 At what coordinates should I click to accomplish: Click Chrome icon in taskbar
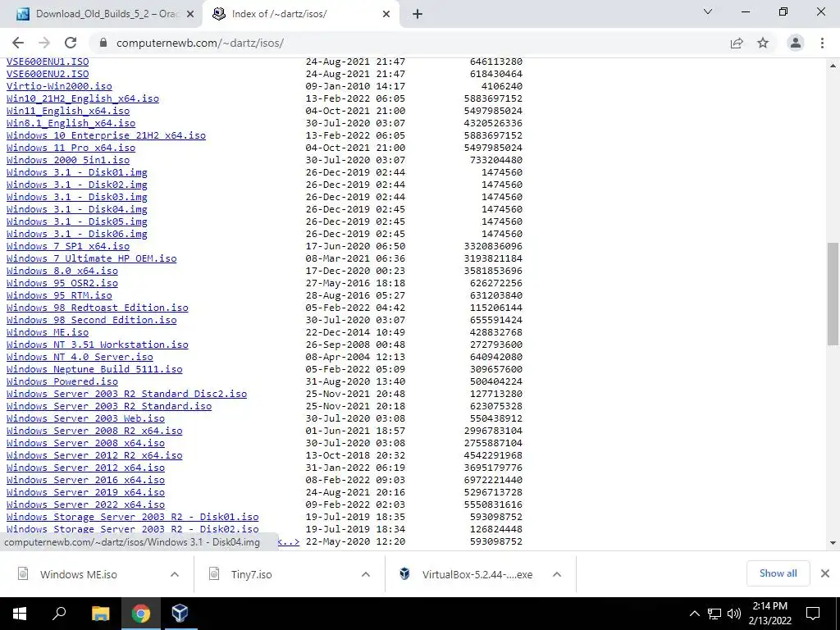(140, 614)
